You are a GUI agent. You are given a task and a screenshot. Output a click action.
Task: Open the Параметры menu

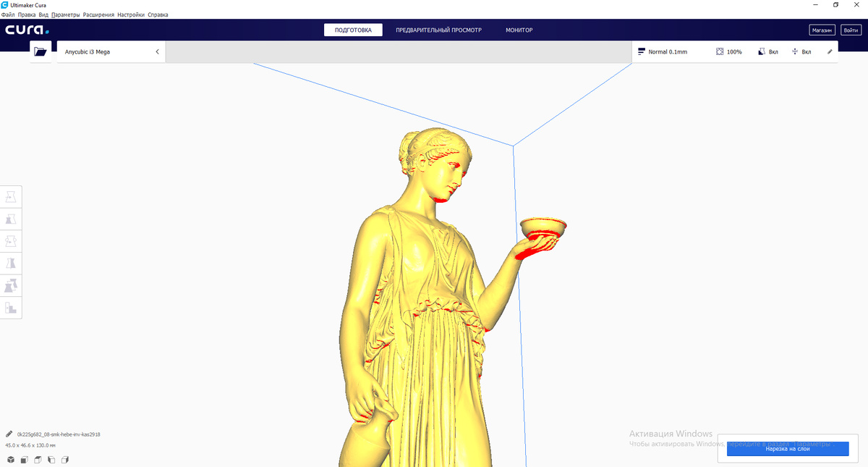point(66,14)
